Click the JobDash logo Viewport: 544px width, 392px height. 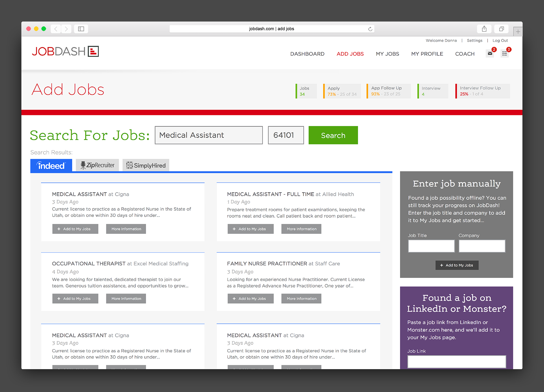[x=65, y=52]
